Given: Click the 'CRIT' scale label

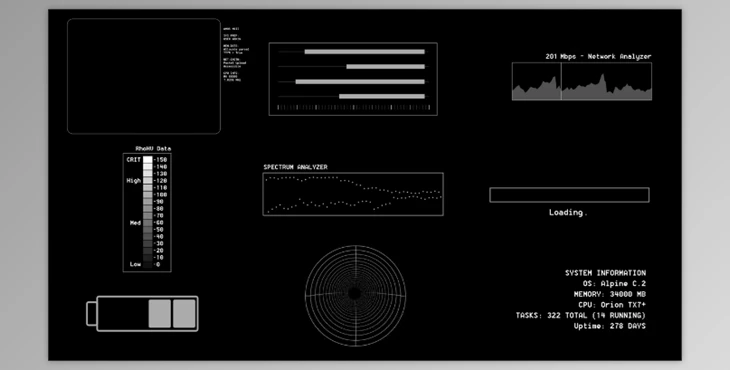Looking at the screenshot, I should (133, 160).
